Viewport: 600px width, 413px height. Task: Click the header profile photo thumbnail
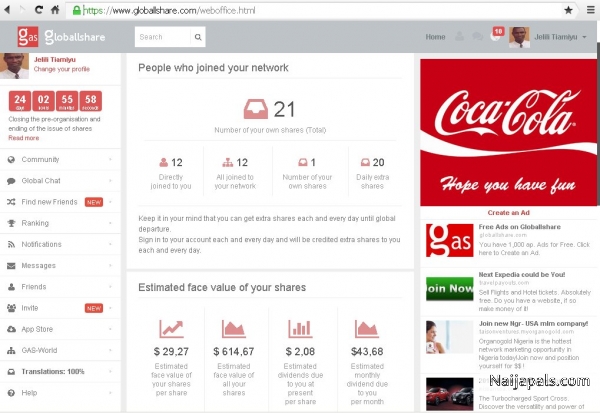pyautogui.click(x=519, y=37)
